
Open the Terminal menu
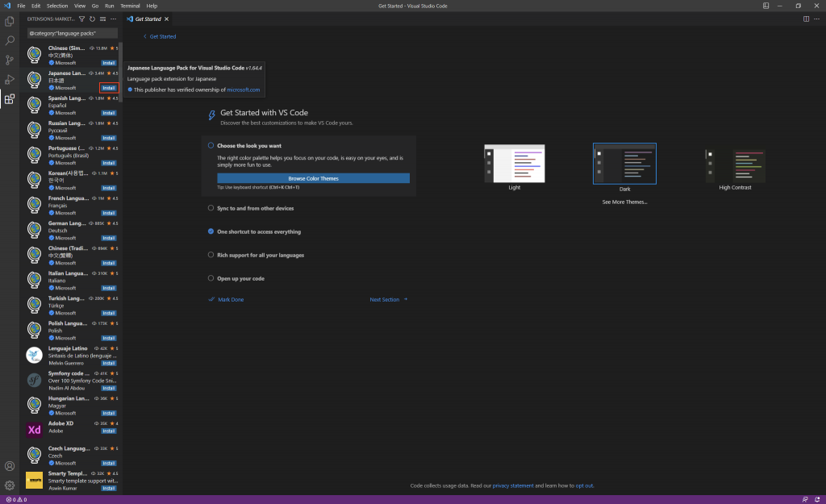tap(130, 6)
